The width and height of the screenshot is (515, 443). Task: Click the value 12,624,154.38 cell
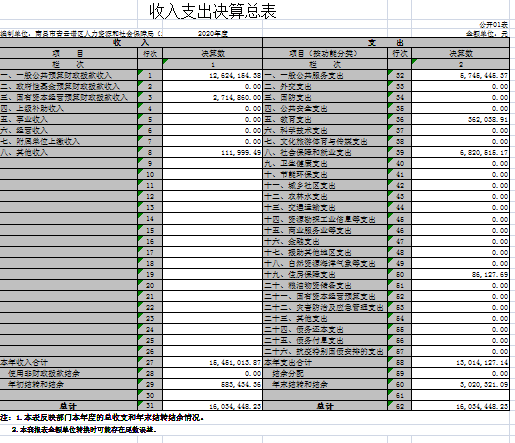click(x=213, y=75)
